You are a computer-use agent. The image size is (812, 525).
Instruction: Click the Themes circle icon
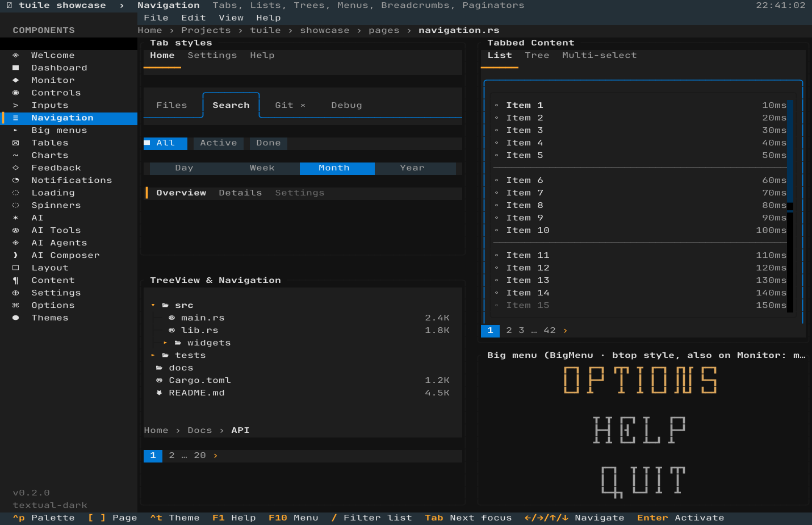[15, 318]
